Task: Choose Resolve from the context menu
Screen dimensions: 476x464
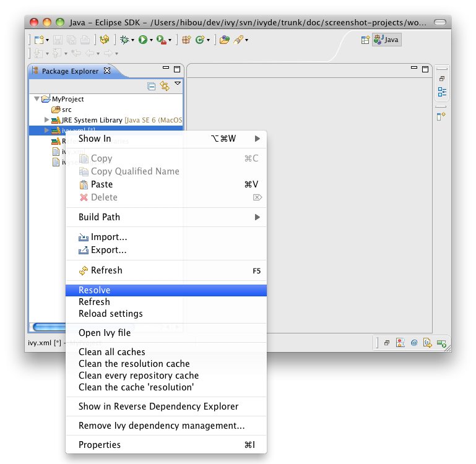Action: click(x=94, y=290)
